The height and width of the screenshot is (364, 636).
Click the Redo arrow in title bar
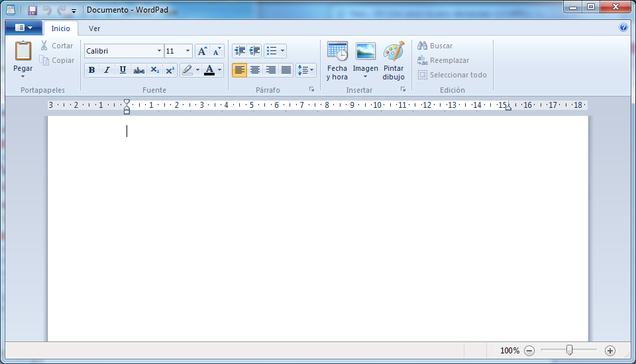61,10
